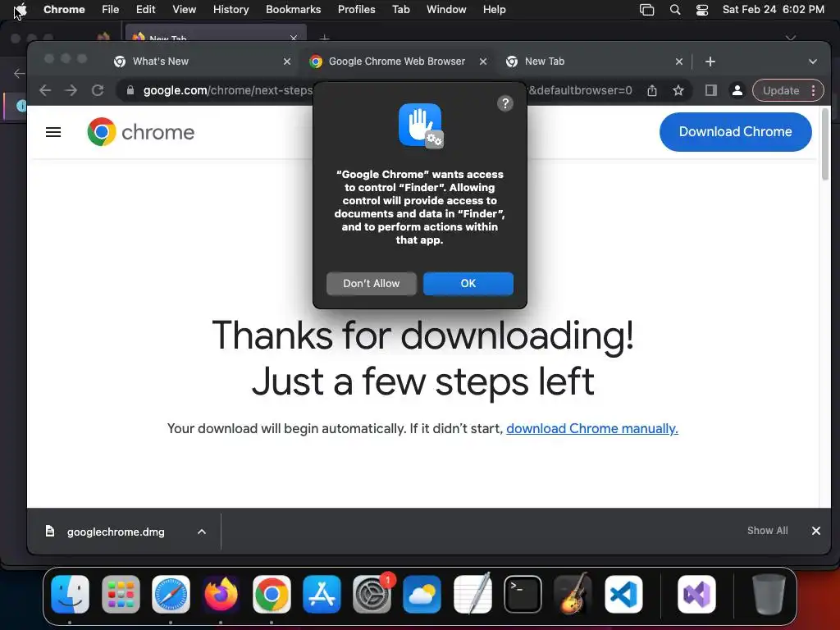Click the share icon in address bar
Image resolution: width=840 pixels, height=630 pixels.
pos(651,90)
